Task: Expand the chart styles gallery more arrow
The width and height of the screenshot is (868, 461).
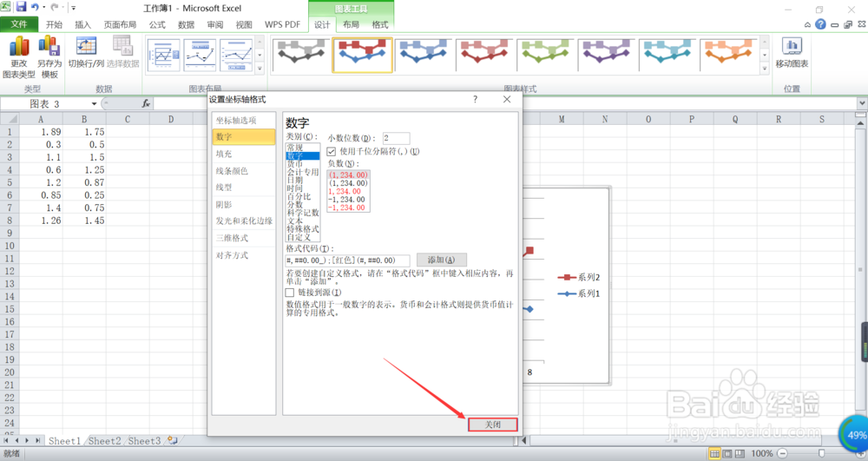Action: coord(765,69)
